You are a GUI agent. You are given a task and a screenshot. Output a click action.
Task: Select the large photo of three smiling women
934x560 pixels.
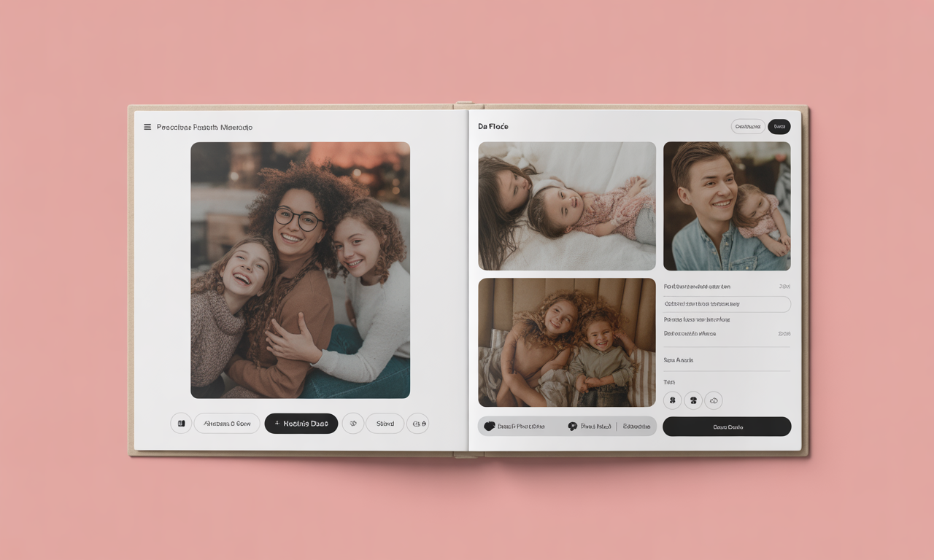(x=300, y=270)
